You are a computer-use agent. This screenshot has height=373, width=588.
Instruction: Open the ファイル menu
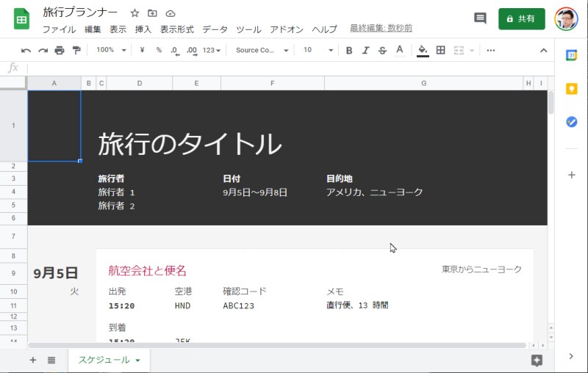pos(59,29)
